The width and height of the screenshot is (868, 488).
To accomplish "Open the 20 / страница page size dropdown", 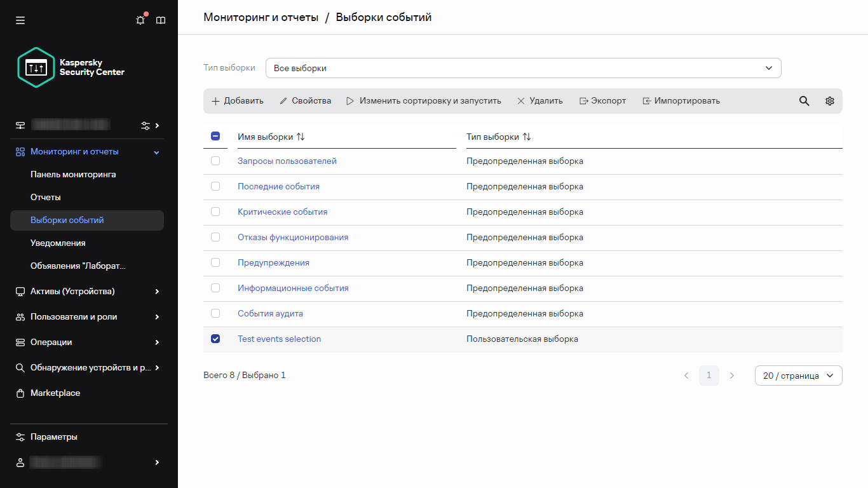I will [798, 375].
